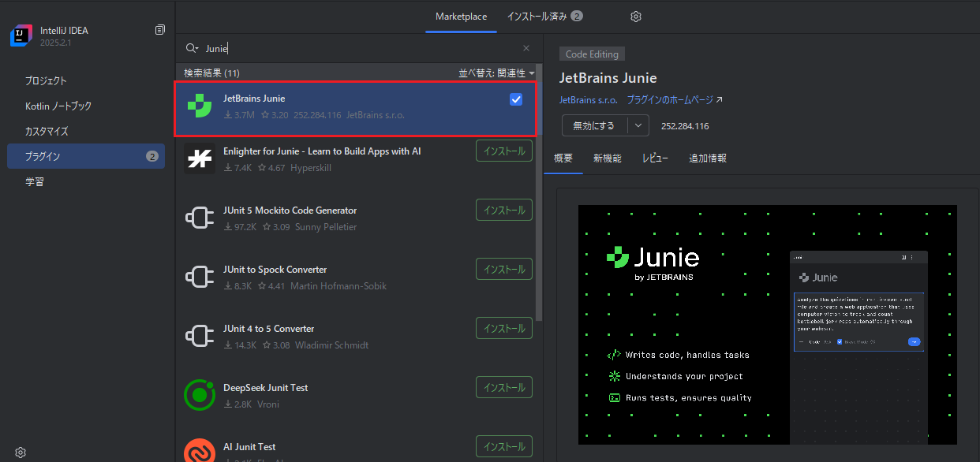Click the Code Editing tag
Image resolution: width=980 pixels, height=462 pixels.
pos(593,54)
